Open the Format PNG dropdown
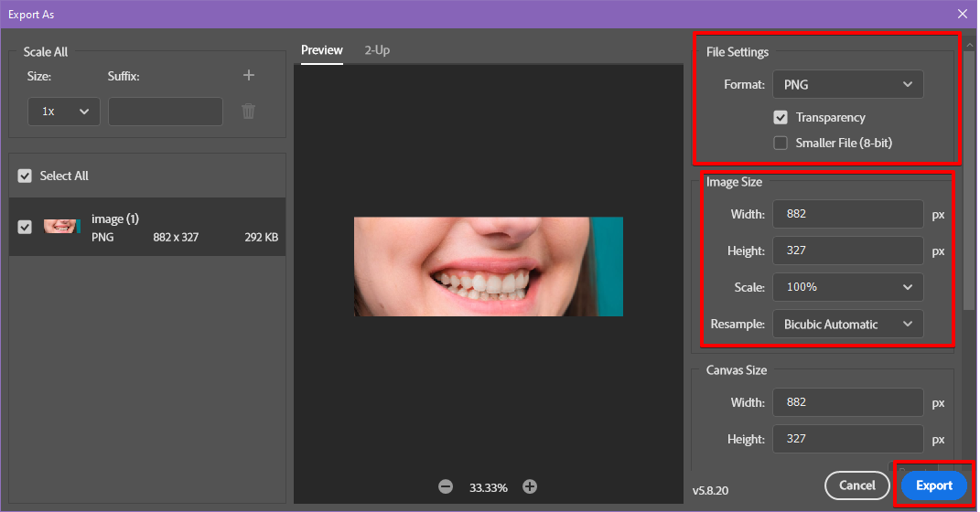 click(x=848, y=84)
